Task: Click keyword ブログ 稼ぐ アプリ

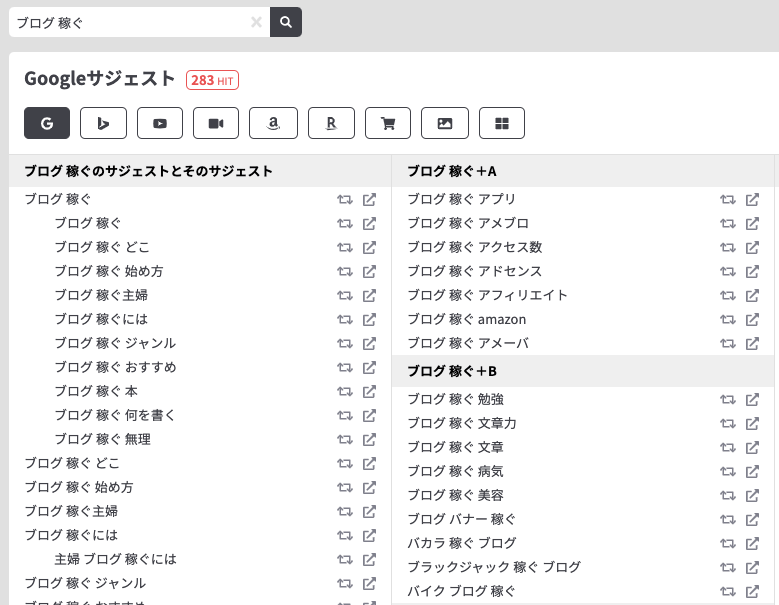Action: pyautogui.click(x=462, y=200)
